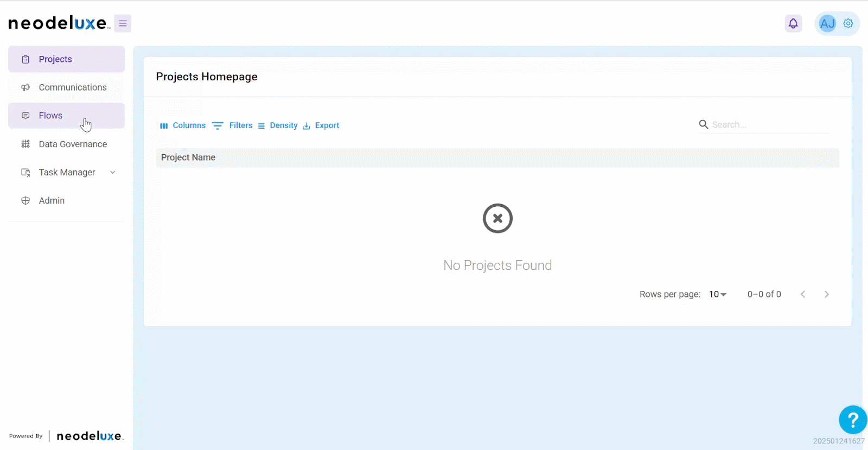The height and width of the screenshot is (450, 868).
Task: Click the Data Governance grid icon
Action: click(25, 144)
